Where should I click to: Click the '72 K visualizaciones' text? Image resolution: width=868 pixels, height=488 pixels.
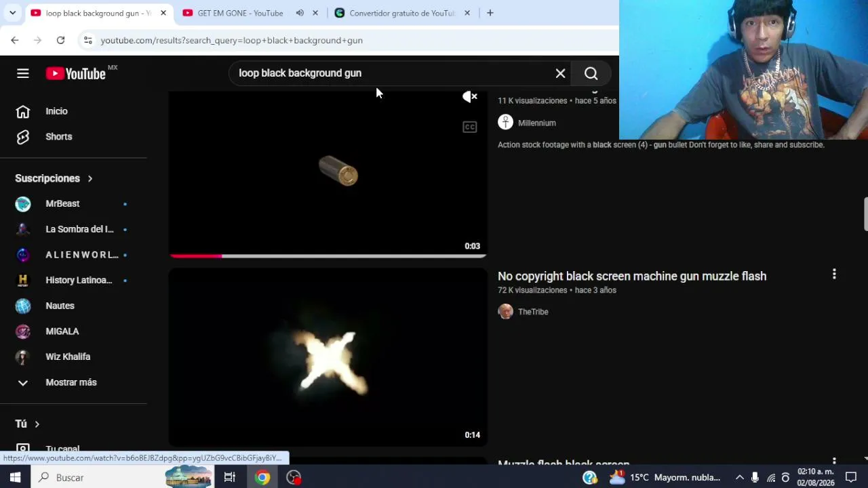point(532,290)
